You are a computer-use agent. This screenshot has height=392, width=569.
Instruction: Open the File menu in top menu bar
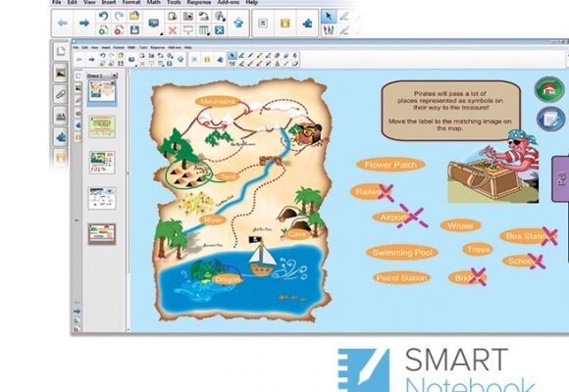(x=56, y=2)
